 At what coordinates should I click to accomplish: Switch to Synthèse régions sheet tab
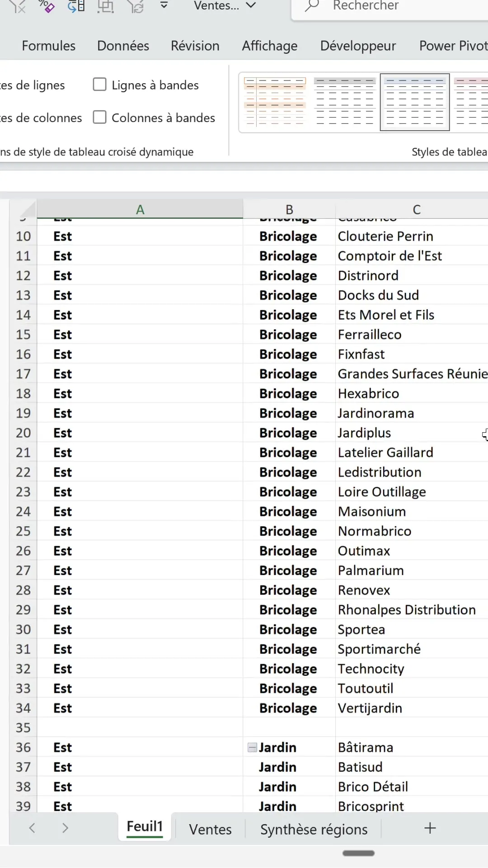click(x=314, y=829)
